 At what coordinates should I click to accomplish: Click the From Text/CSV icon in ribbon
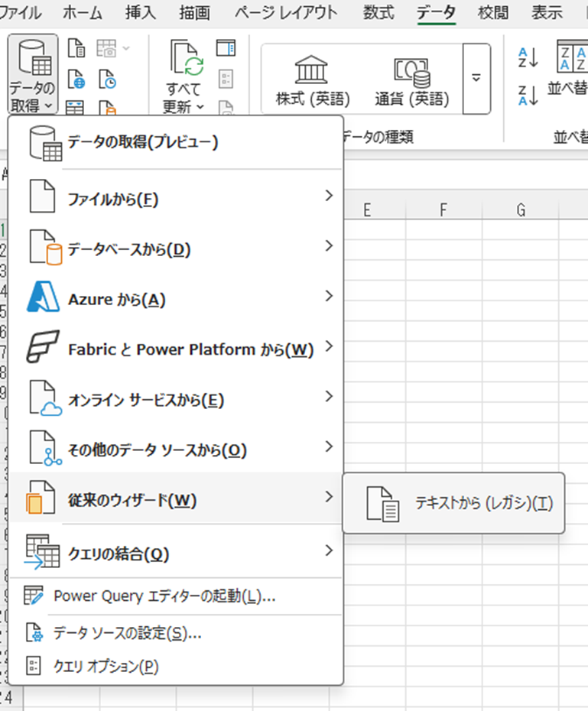point(76,50)
